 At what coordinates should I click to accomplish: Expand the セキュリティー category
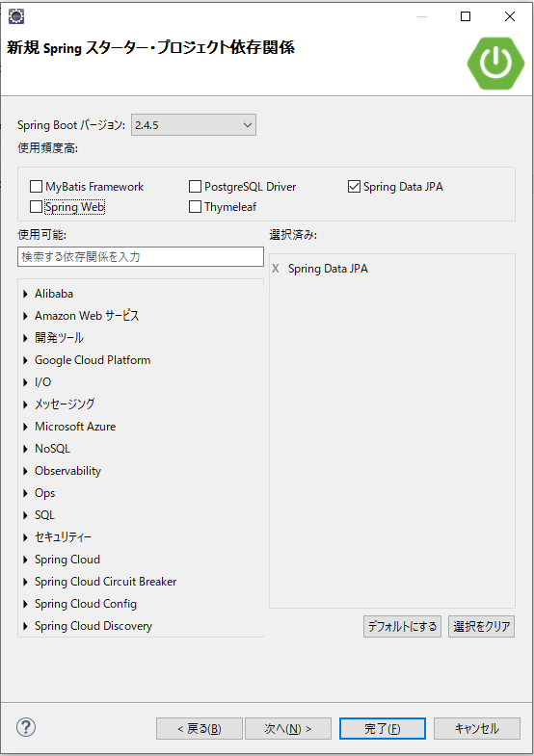point(26,537)
